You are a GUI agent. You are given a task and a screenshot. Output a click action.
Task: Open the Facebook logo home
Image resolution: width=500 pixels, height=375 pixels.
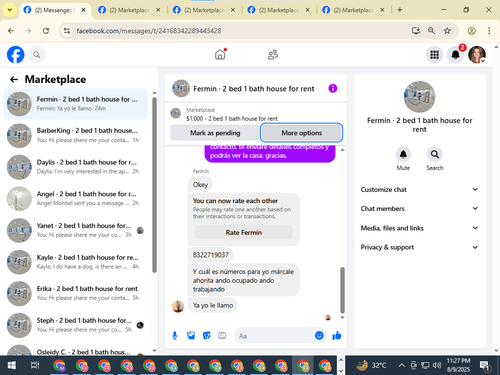(x=15, y=55)
